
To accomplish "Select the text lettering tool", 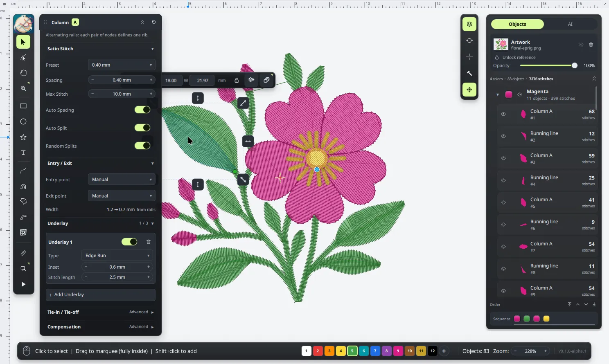I will pyautogui.click(x=23, y=153).
